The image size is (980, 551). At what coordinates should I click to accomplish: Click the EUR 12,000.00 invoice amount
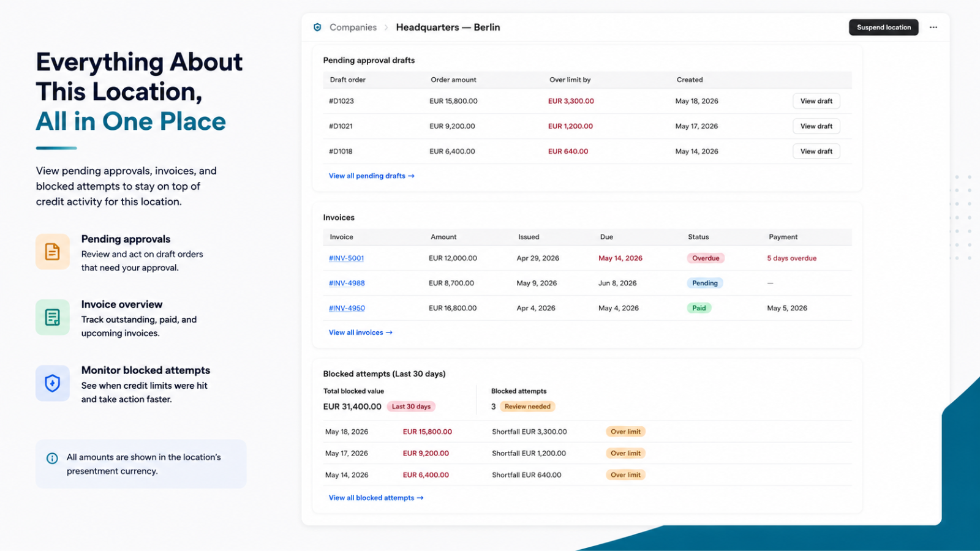453,258
